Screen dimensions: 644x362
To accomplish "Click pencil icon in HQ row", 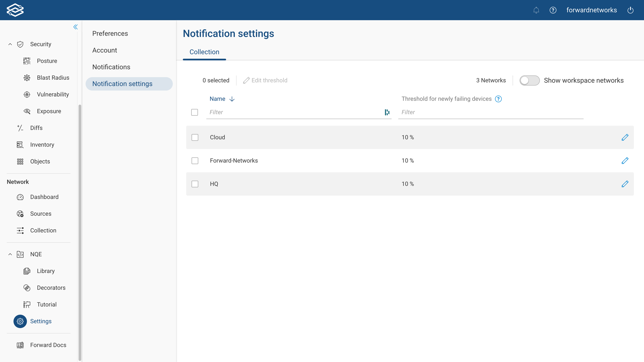I will 625,184.
